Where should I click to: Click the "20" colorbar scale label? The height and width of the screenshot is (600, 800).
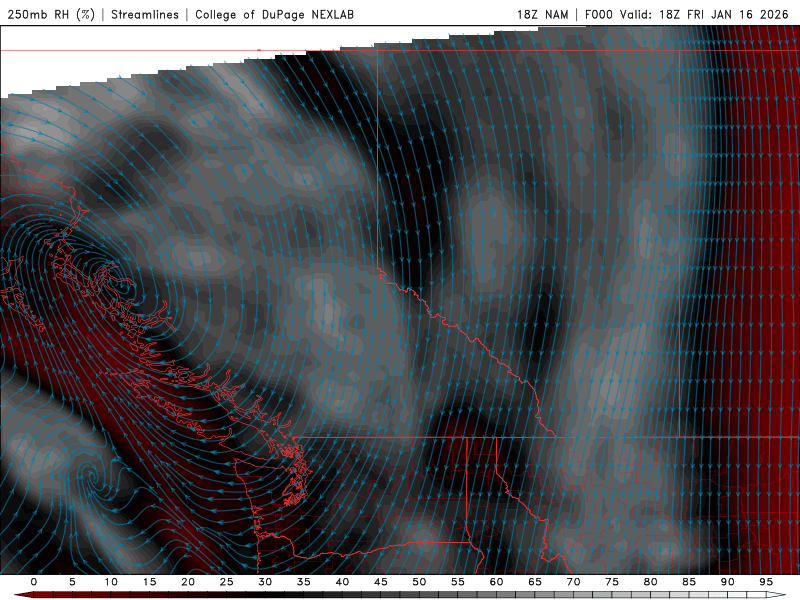click(x=188, y=582)
